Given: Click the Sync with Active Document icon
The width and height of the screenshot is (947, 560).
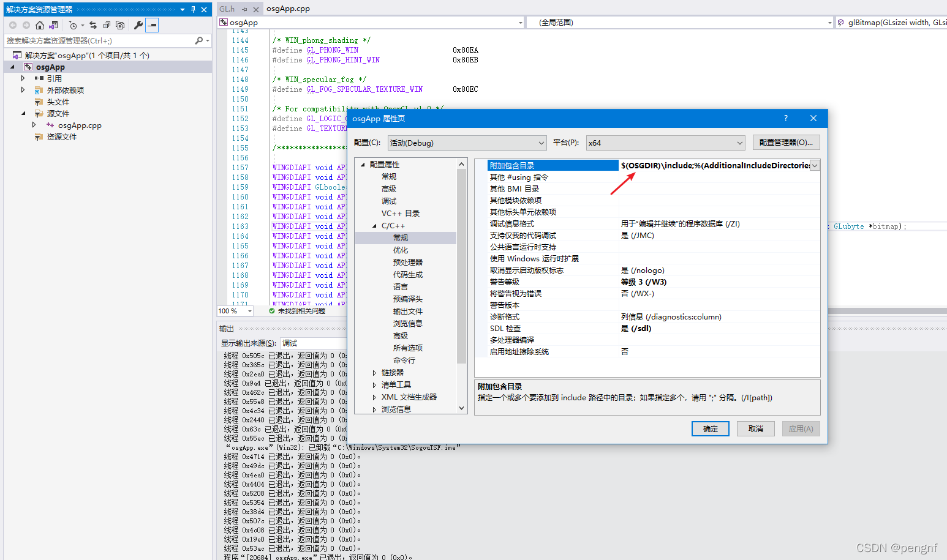Looking at the screenshot, I should pos(93,25).
